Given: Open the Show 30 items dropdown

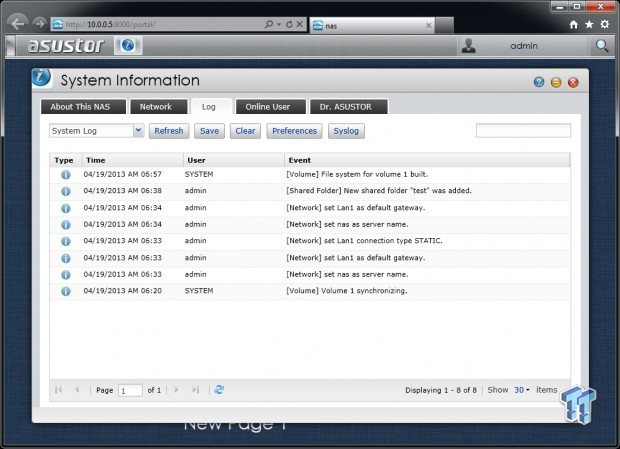Looking at the screenshot, I should [522, 390].
